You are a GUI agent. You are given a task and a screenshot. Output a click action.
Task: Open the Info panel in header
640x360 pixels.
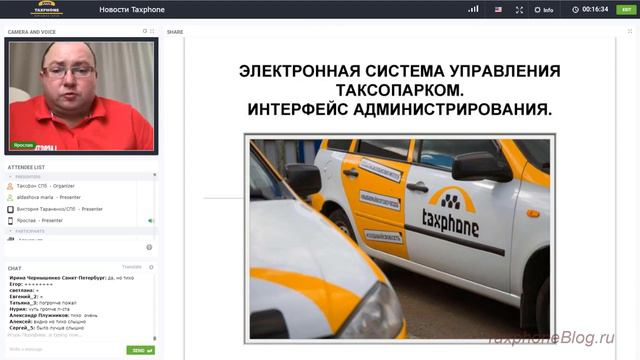[544, 10]
